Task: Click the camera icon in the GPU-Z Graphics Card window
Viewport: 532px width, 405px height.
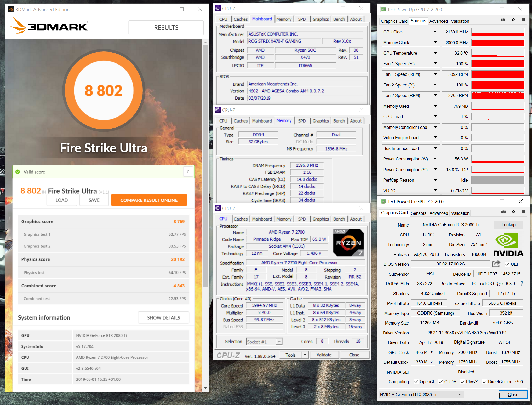Action: point(503,212)
